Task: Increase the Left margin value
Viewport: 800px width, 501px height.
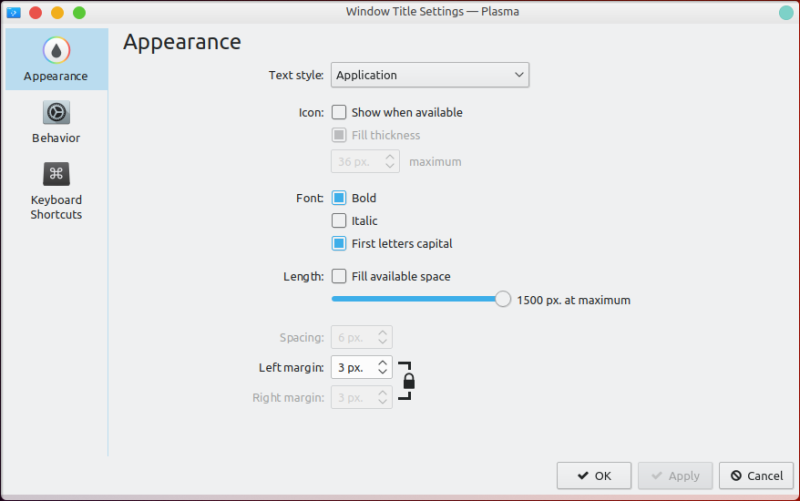Action: click(x=382, y=363)
